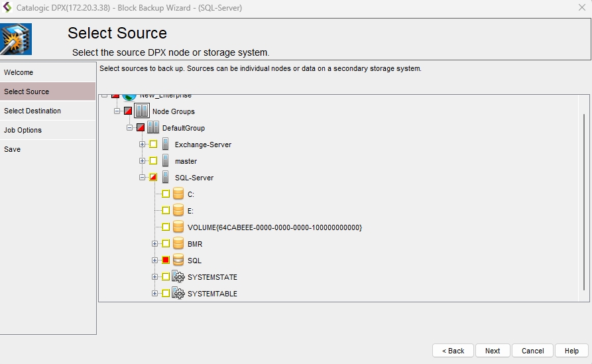Expand the BMR tree node
Screen dimensions: 592x364
point(154,244)
